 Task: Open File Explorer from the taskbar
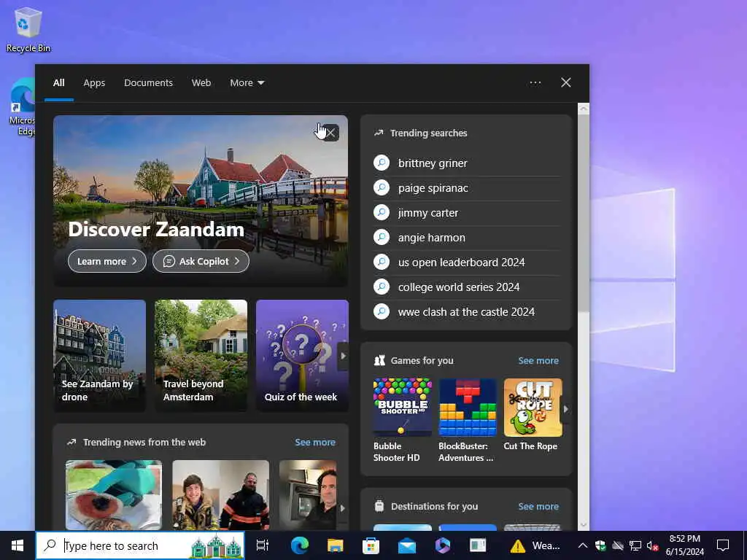336,545
